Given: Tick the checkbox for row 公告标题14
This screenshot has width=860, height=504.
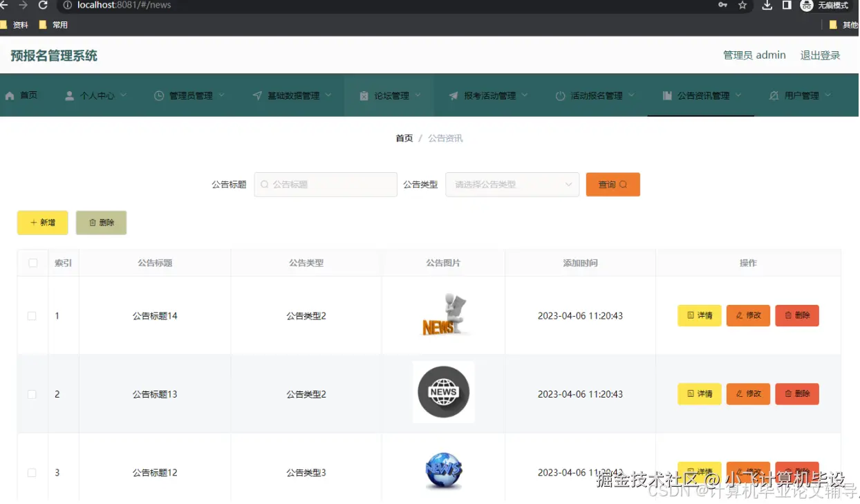Looking at the screenshot, I should [x=32, y=316].
